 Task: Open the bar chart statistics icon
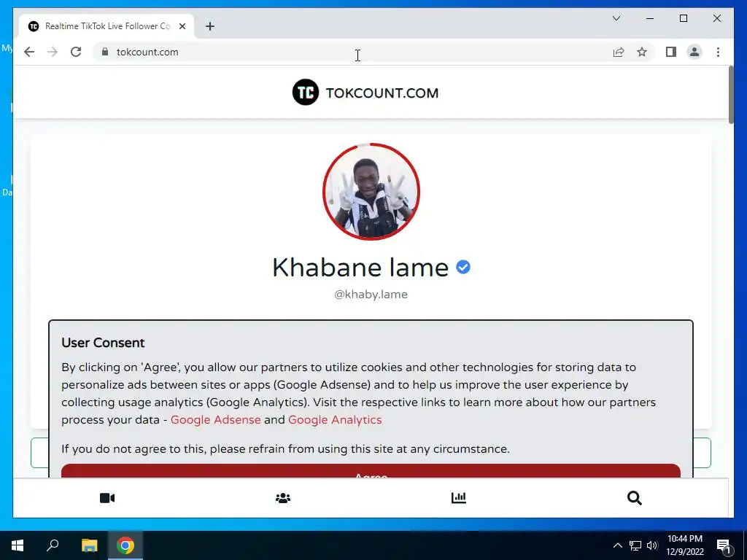tap(459, 497)
